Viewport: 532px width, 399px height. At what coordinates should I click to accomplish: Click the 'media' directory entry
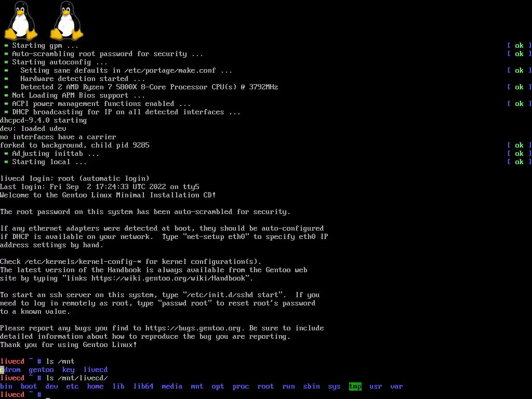coord(172,386)
